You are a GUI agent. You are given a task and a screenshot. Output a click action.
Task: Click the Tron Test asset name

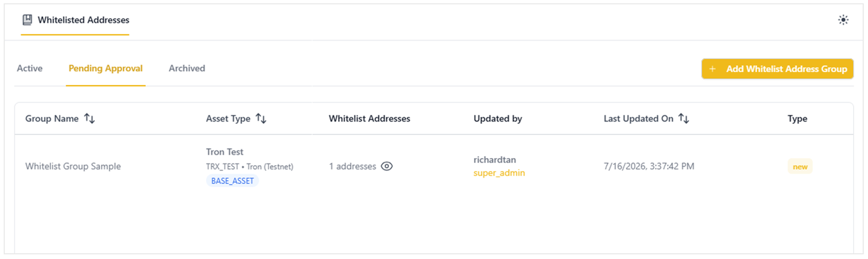225,152
